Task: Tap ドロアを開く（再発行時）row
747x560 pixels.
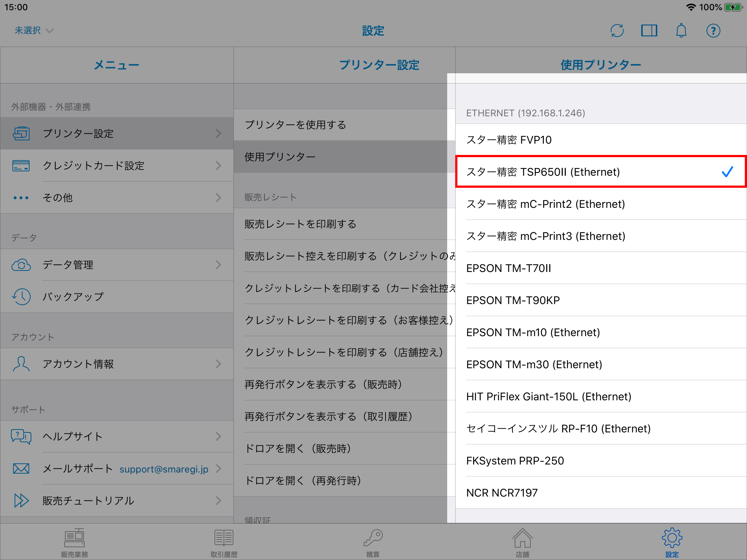Action: click(344, 481)
